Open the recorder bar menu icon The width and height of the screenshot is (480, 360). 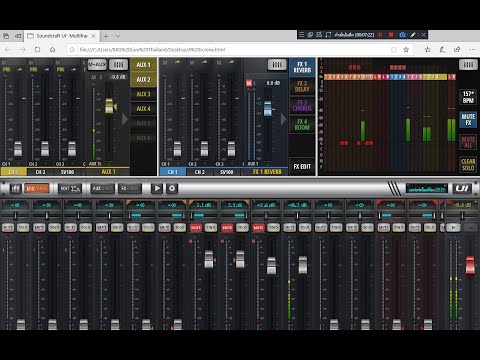[301, 35]
